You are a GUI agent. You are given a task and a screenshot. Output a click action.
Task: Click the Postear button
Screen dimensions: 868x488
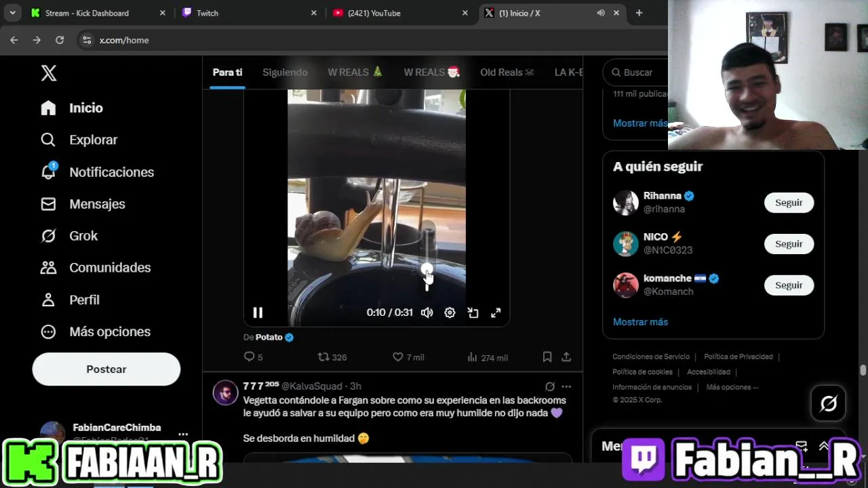(x=106, y=369)
